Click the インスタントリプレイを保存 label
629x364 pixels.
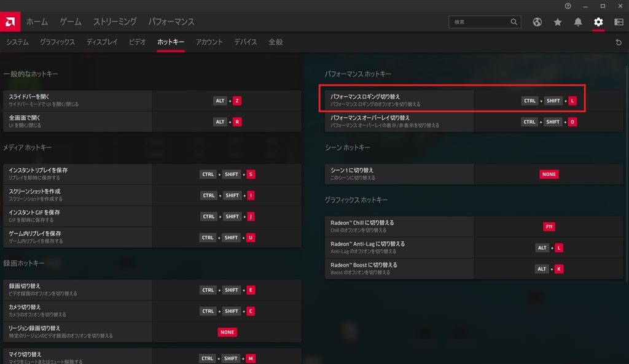38,171
